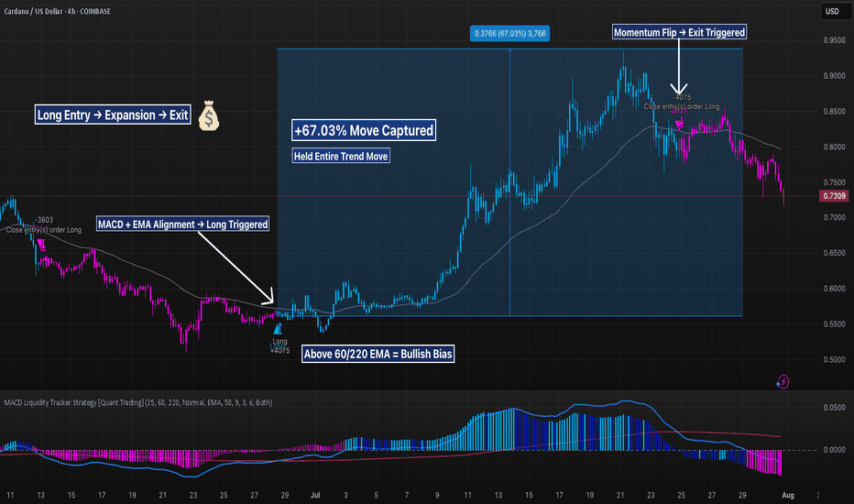Click the 0.6000 price axis label
Screen dimensions: 854x504
tap(835, 289)
